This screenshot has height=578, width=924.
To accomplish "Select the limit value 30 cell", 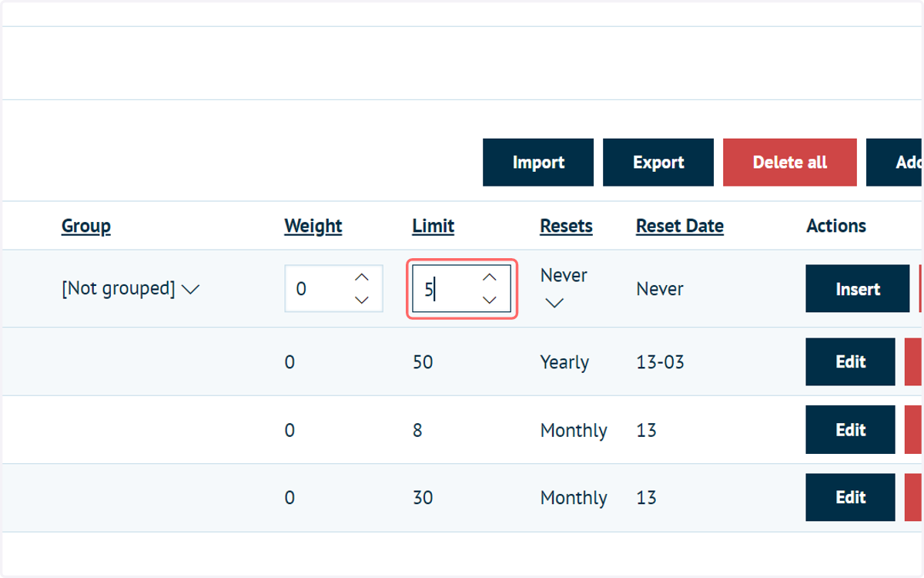I will coord(423,498).
